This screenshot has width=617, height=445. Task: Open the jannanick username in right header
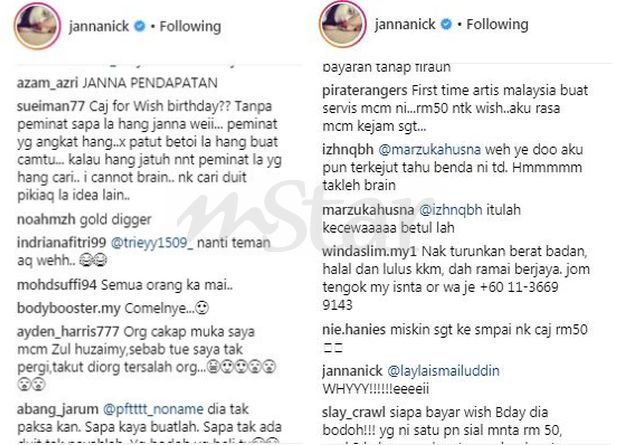pyautogui.click(x=405, y=24)
